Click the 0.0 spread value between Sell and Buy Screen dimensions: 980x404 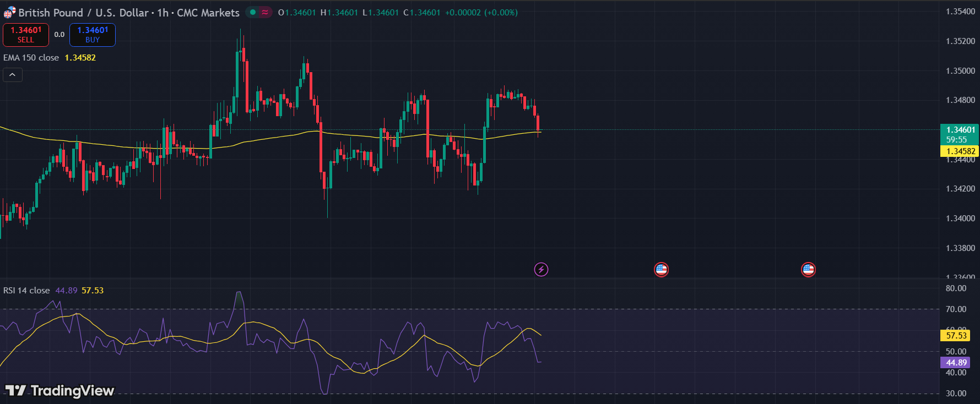click(59, 35)
